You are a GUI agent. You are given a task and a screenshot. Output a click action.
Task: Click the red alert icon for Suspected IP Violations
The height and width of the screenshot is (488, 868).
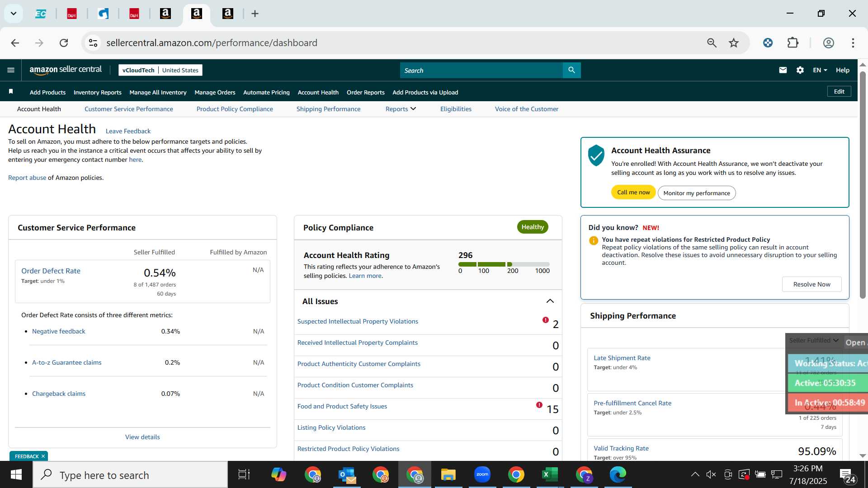click(546, 320)
